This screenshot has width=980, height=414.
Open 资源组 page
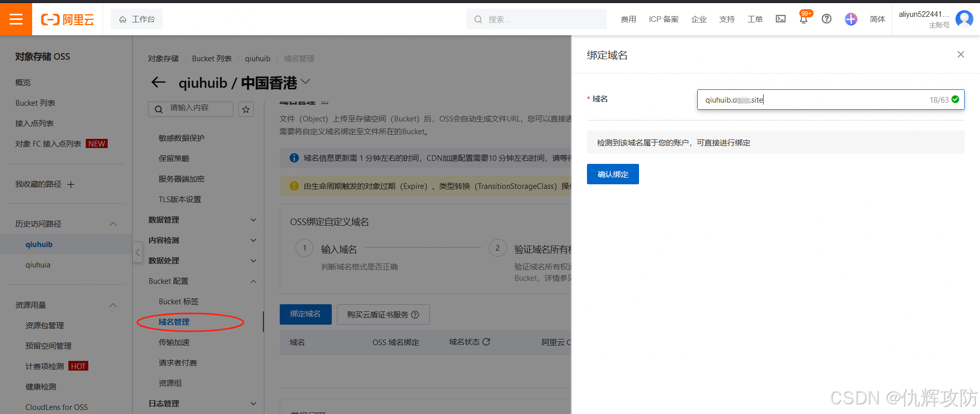pyautogui.click(x=170, y=383)
